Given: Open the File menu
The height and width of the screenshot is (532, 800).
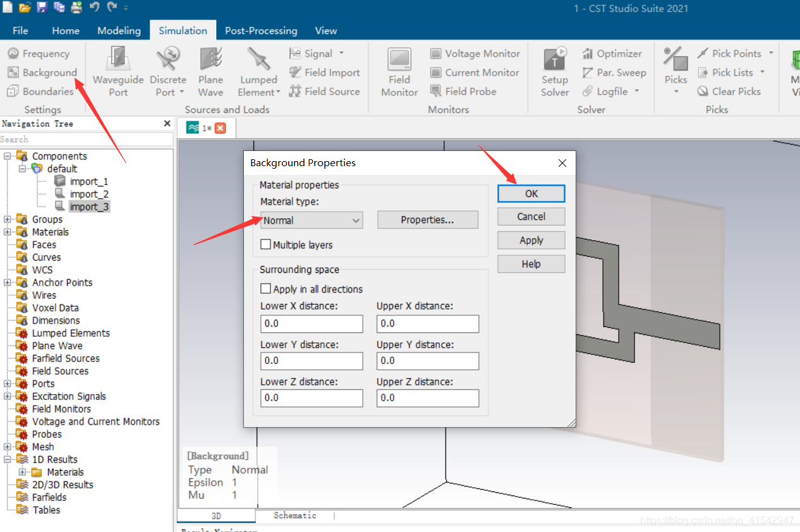Looking at the screenshot, I should click(x=20, y=30).
